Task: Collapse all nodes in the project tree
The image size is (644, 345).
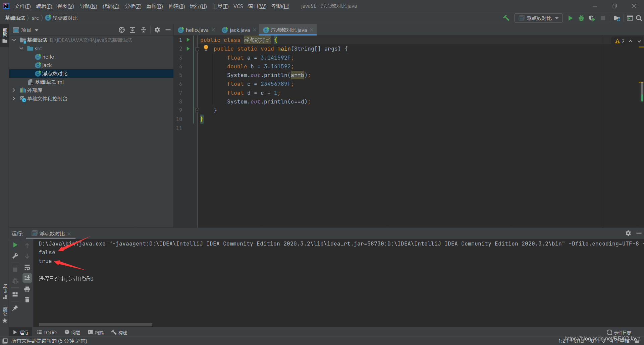Action: coord(144,30)
